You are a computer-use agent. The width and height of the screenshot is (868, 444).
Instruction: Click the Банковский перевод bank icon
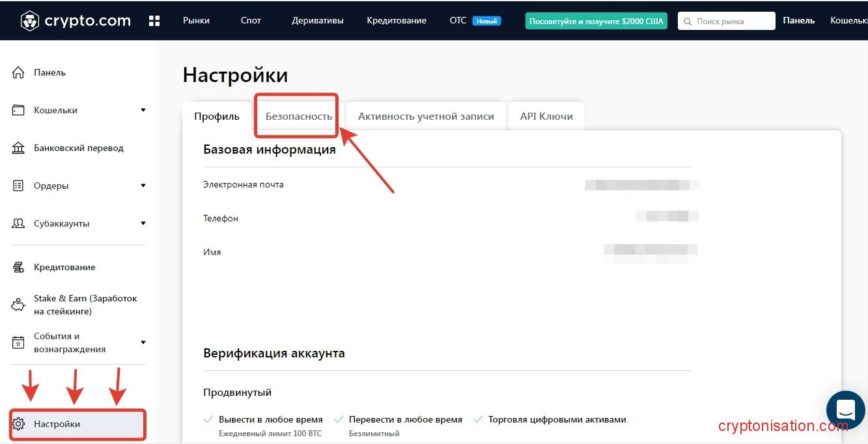(18, 148)
